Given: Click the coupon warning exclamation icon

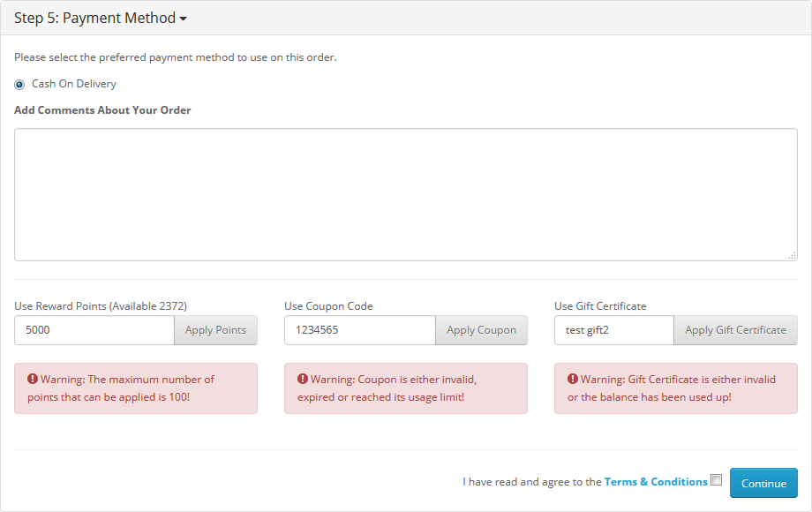Looking at the screenshot, I should click(303, 379).
